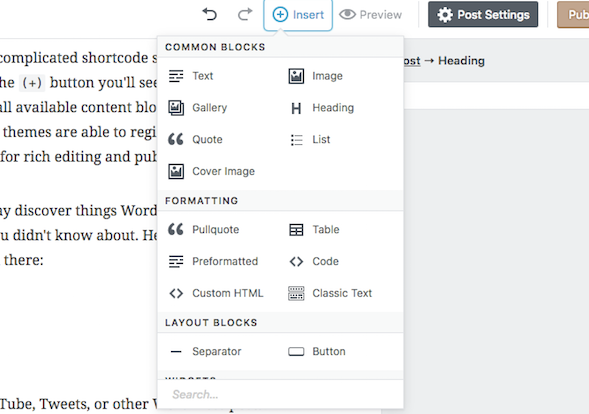Select Separator label under Layout Blocks
The width and height of the screenshot is (589, 414).
(217, 352)
